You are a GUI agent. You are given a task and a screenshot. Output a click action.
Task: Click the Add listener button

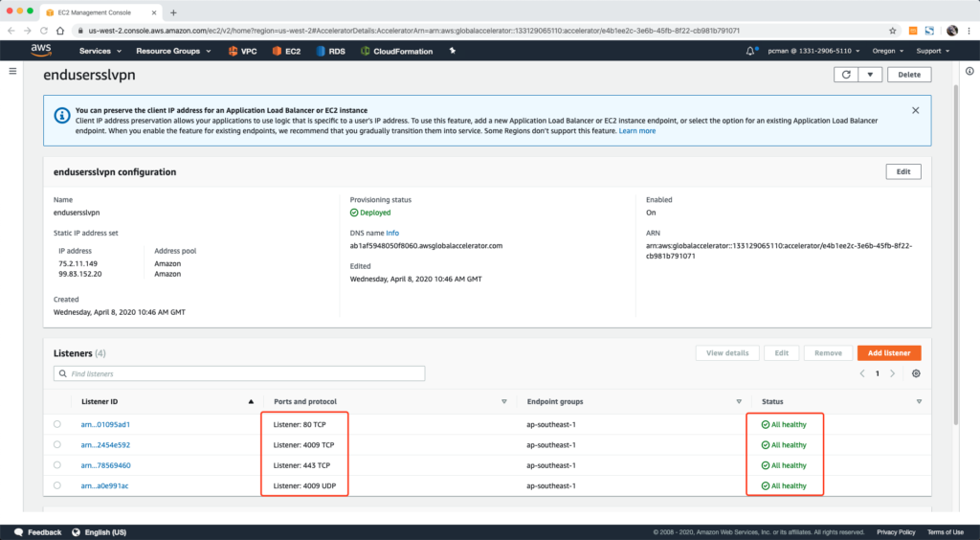[x=888, y=353]
